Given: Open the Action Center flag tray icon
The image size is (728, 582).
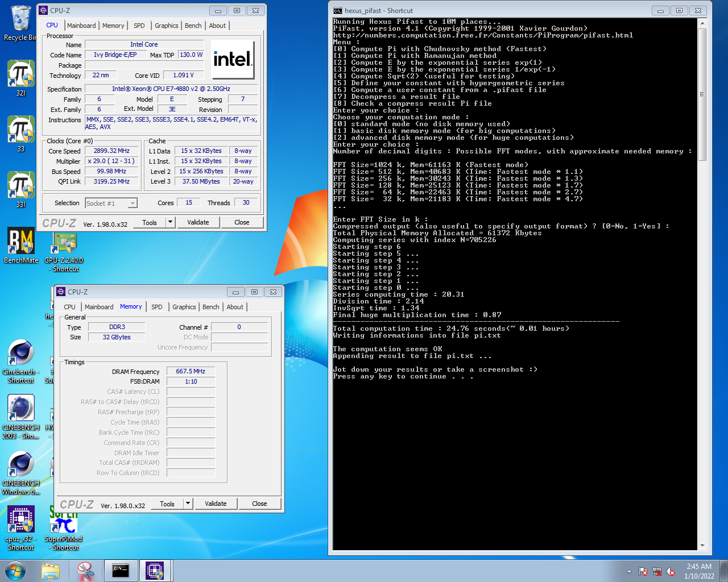Looking at the screenshot, I should tap(643, 571).
